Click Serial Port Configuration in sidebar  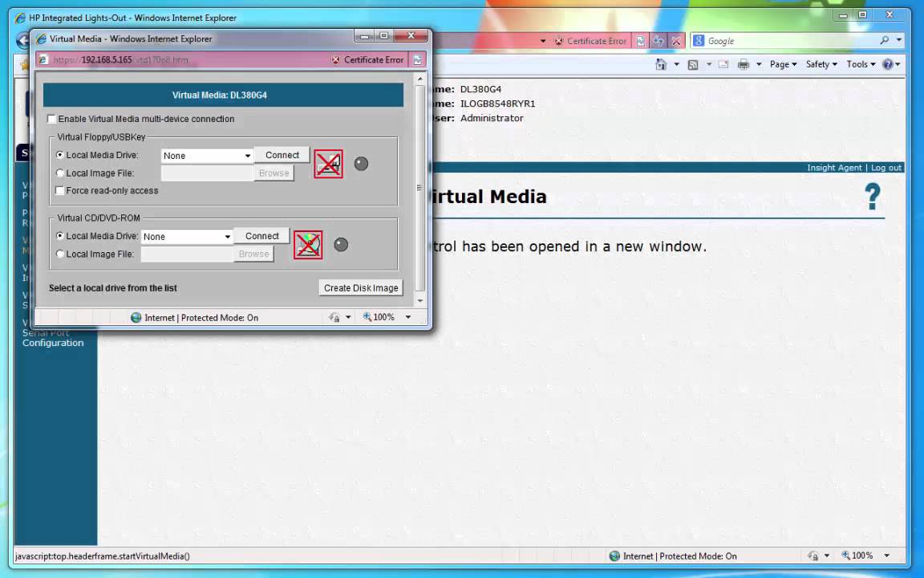pyautogui.click(x=53, y=338)
